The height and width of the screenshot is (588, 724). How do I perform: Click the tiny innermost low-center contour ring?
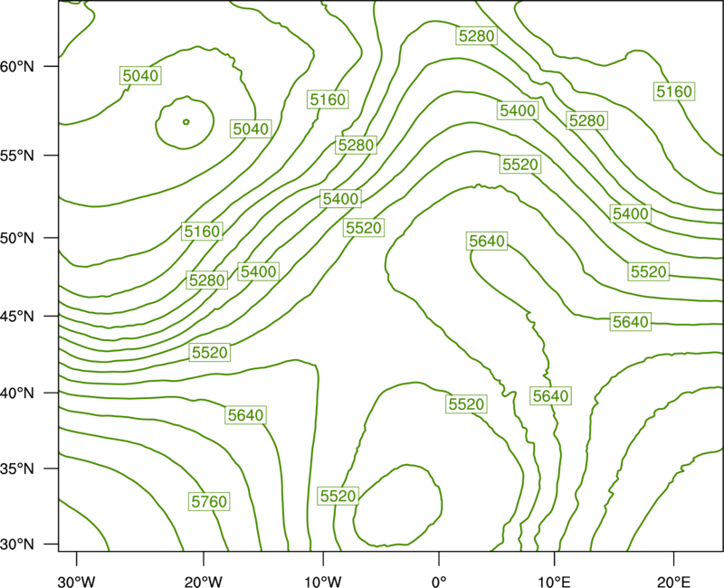(x=186, y=122)
